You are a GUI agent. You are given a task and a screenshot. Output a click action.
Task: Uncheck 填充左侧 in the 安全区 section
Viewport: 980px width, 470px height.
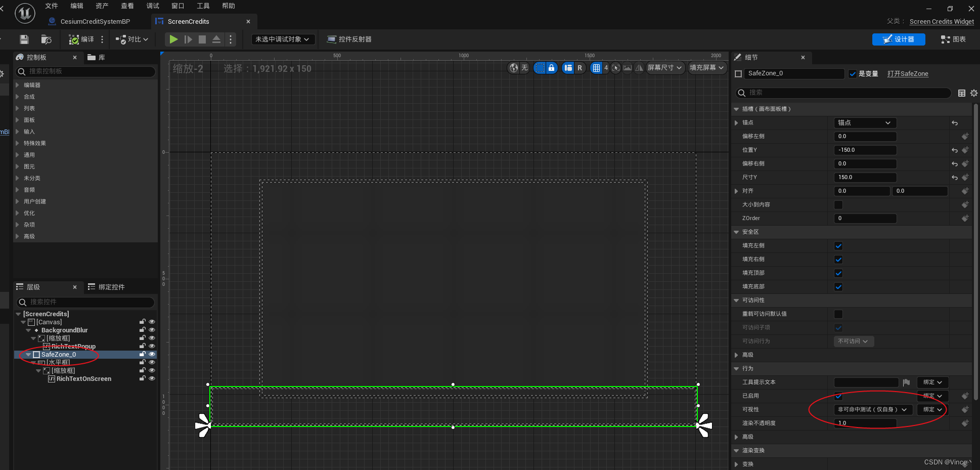[838, 246]
